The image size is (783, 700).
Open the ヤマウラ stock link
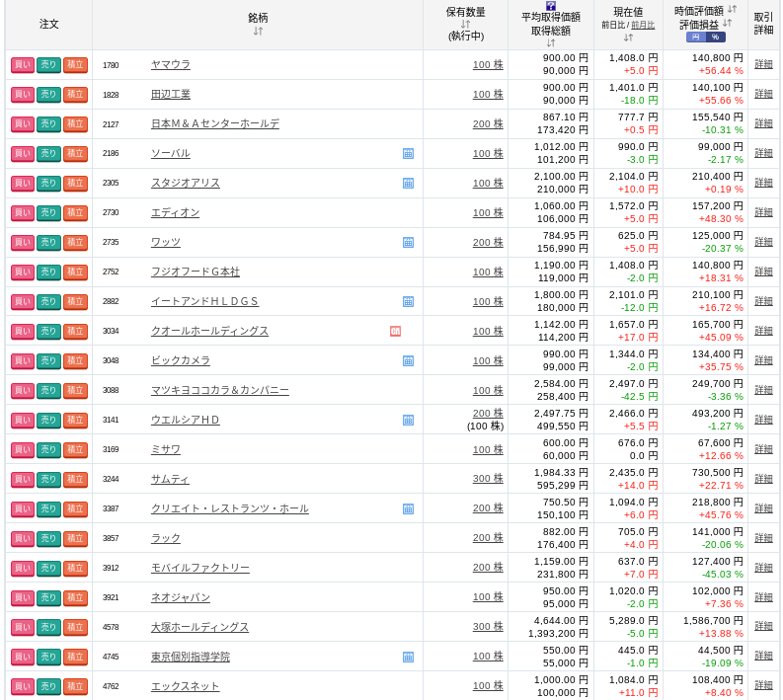171,64
